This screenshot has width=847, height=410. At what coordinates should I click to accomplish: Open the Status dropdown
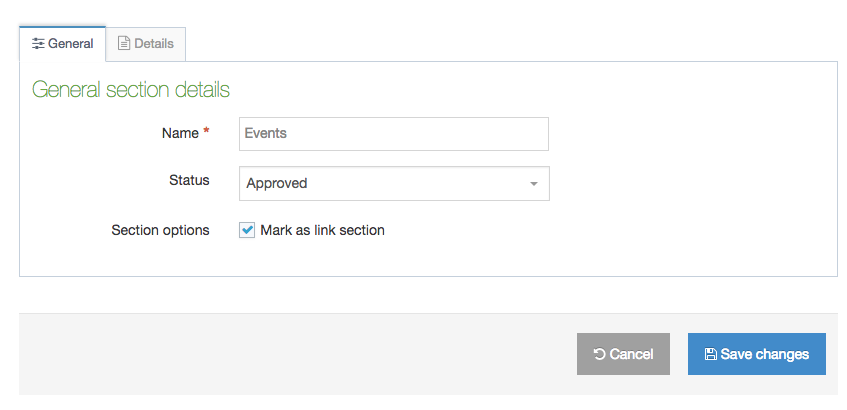point(394,183)
